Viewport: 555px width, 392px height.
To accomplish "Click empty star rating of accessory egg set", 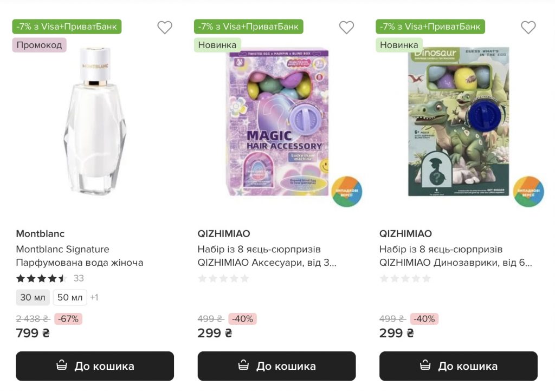I will [223, 278].
